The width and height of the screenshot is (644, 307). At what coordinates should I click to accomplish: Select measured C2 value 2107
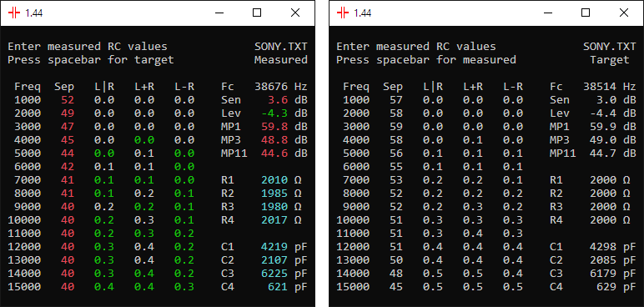[274, 260]
